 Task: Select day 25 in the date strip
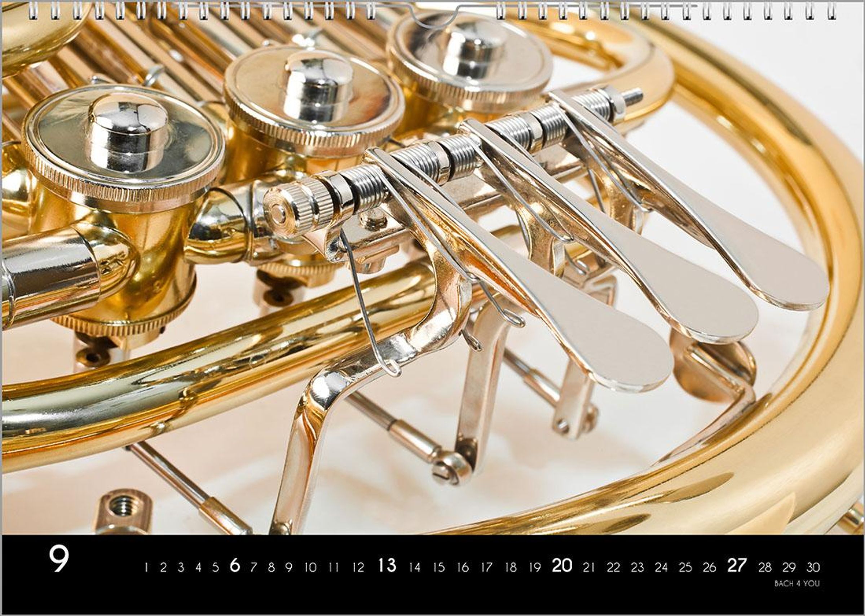click(685, 567)
